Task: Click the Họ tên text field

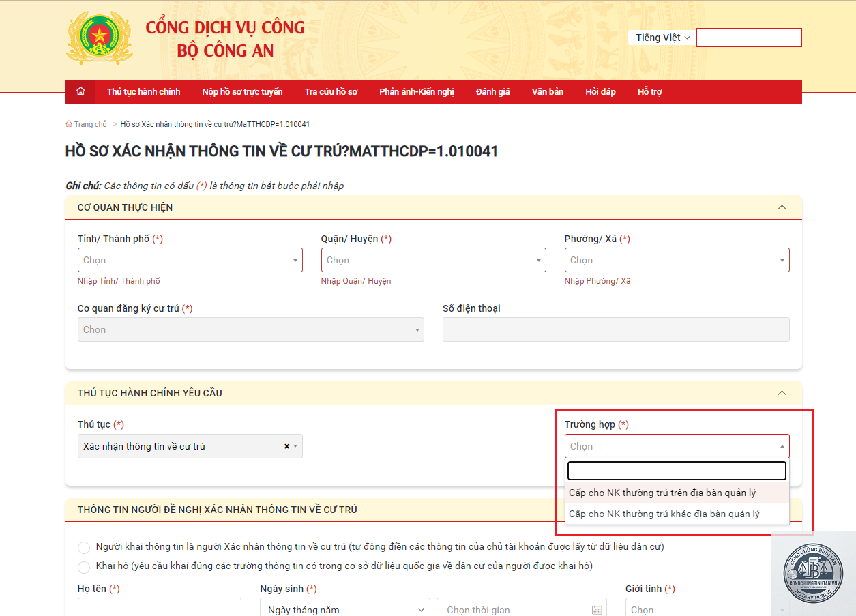Action: tap(160, 607)
